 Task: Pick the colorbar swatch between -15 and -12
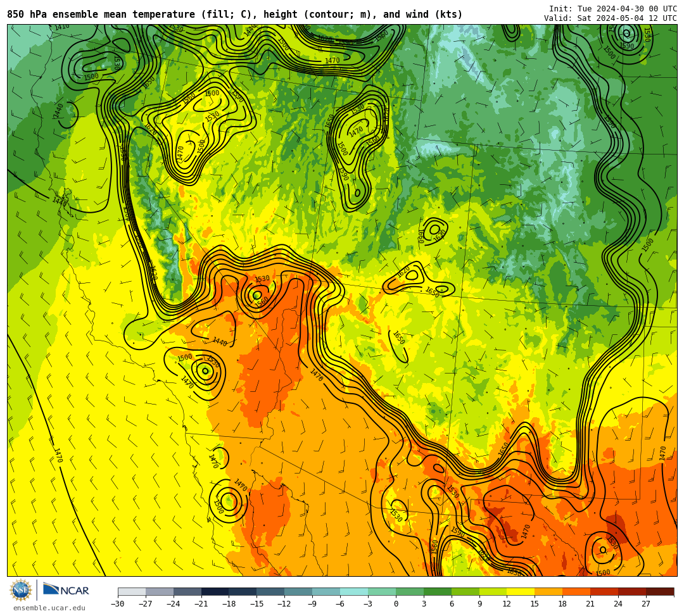(271, 591)
